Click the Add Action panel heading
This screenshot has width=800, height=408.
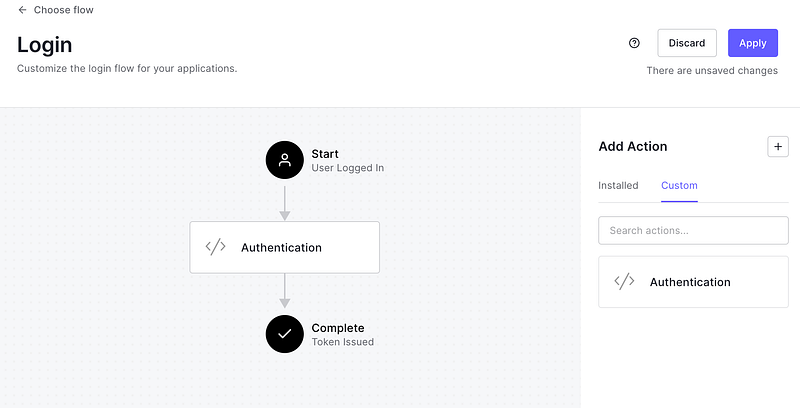click(632, 146)
